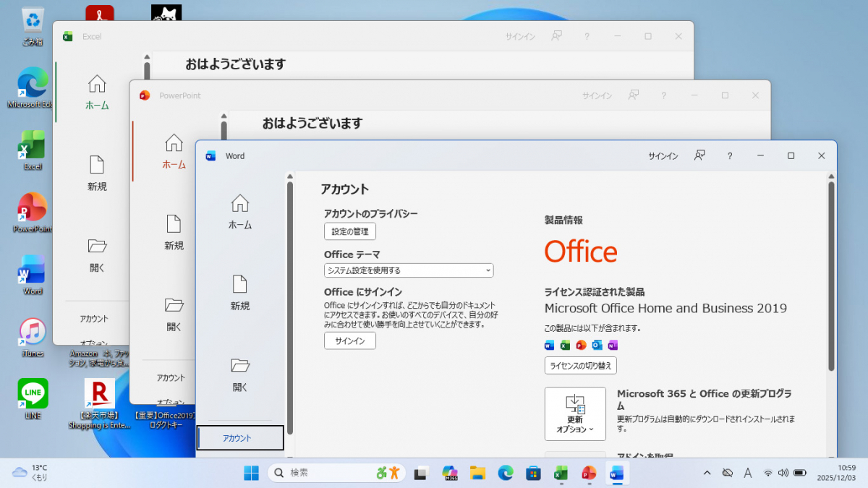The width and height of the screenshot is (868, 488).
Task: Select 開く in PowerPoint sidebar
Action: click(x=174, y=313)
